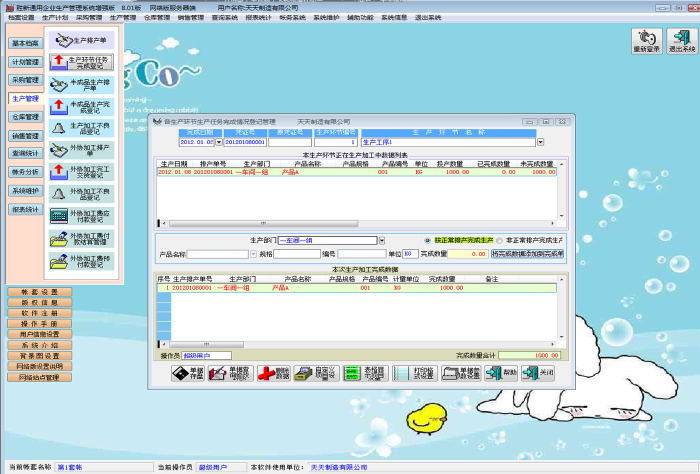Click the 规格 specification input field
The image size is (700, 474).
297,254
